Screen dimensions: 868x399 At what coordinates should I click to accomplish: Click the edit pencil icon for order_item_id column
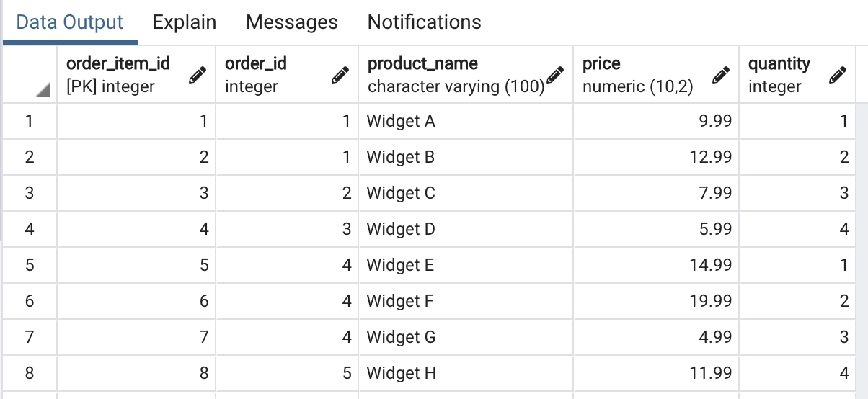pyautogui.click(x=198, y=75)
